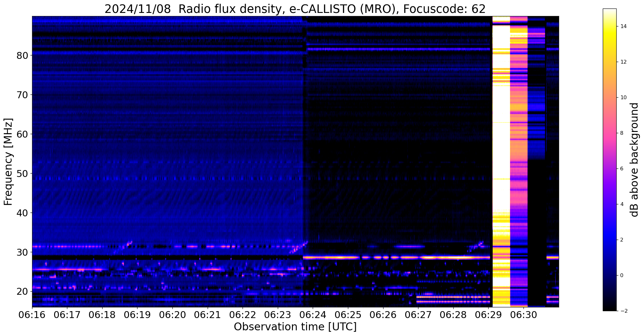Click the pink band of the colorbar near 8
Screen dimensions: 644x336
[609, 133]
